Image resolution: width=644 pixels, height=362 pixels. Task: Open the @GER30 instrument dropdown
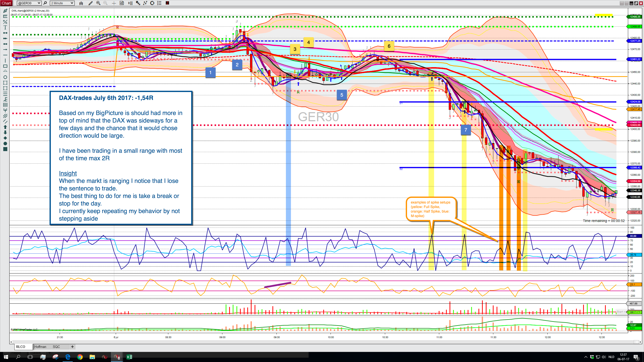tap(29, 3)
